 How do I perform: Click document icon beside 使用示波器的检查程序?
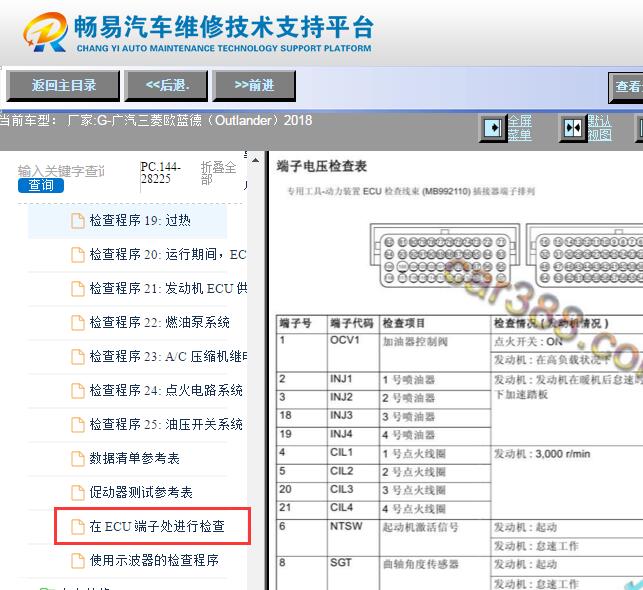coord(78,561)
